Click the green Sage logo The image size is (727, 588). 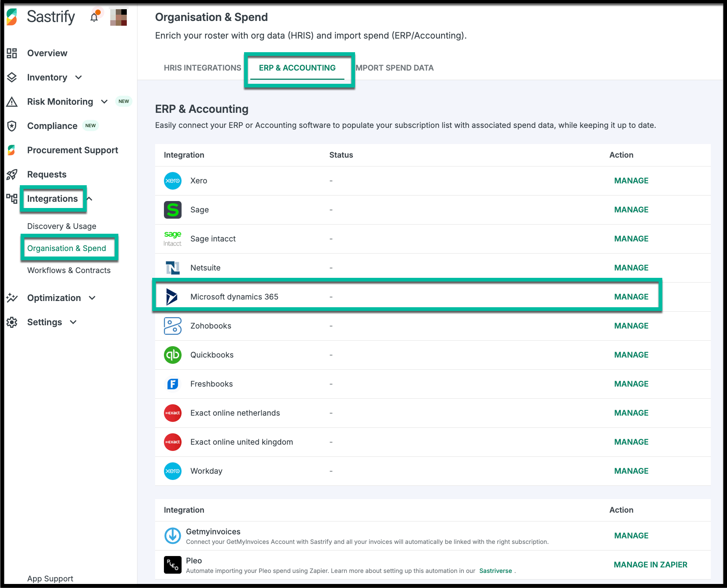(173, 210)
